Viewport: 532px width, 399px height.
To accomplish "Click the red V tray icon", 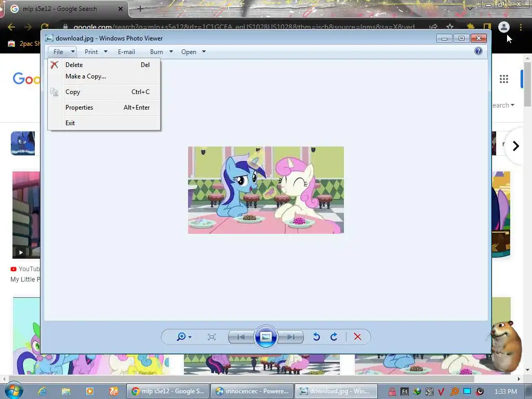I will tap(441, 392).
